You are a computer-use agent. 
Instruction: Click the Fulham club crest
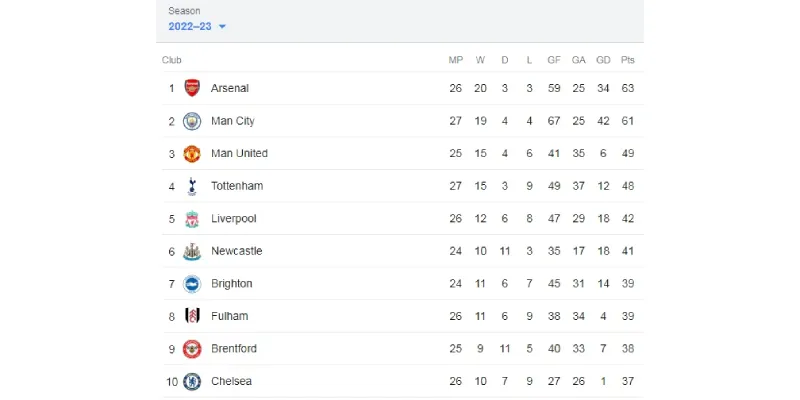click(x=192, y=316)
